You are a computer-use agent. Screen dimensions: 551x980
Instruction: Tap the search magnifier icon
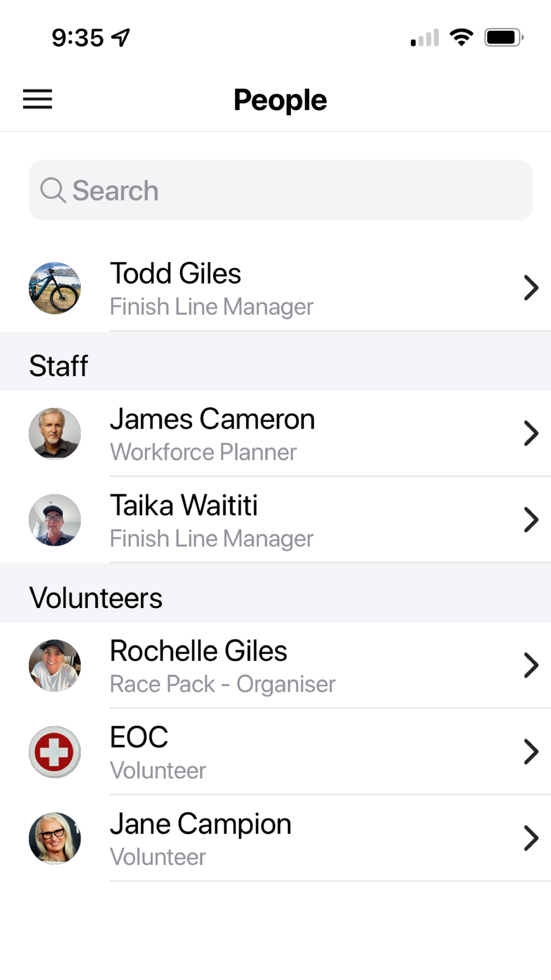coord(53,191)
